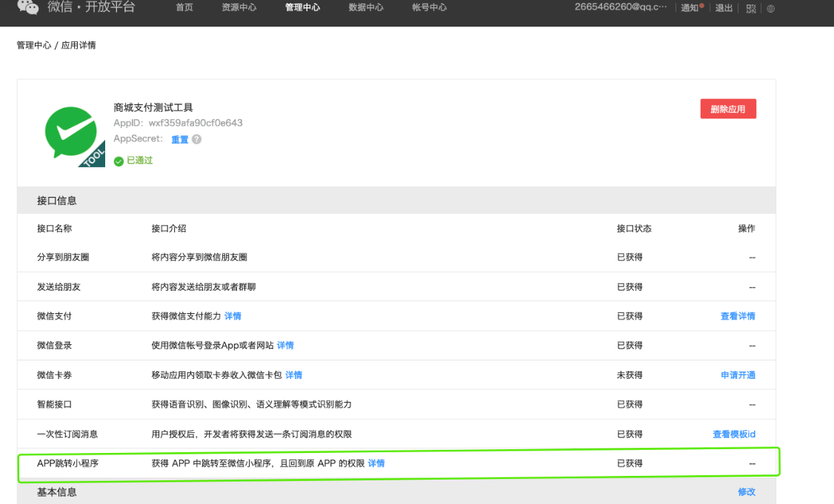Open the 资源中心 menu item
834x504 pixels.
point(238,7)
